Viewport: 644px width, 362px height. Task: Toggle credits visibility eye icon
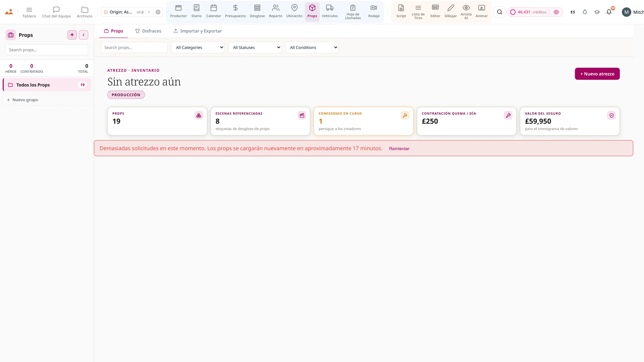(556, 12)
